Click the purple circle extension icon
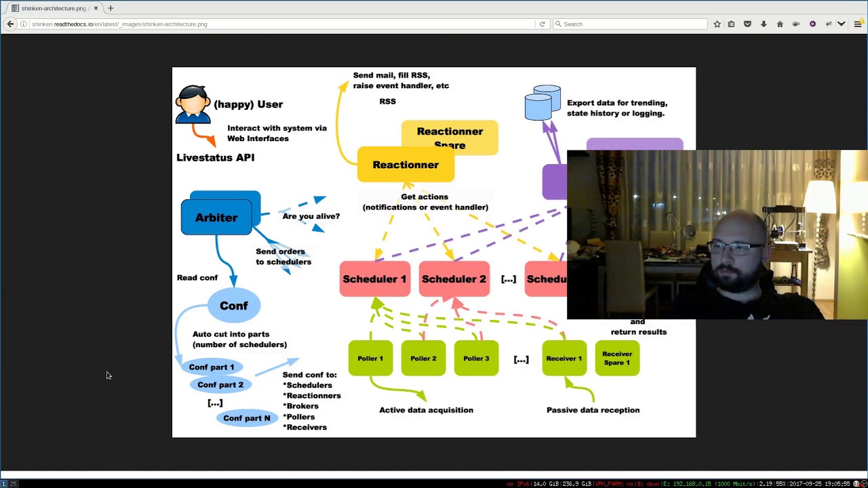This screenshot has height=488, width=868. coord(812,24)
